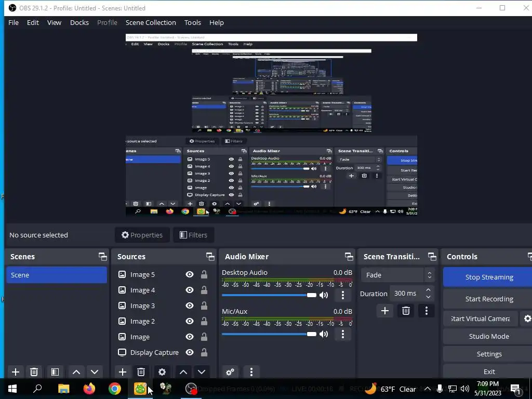The width and height of the screenshot is (532, 399).
Task: Lock the Image source
Action: coord(204,337)
